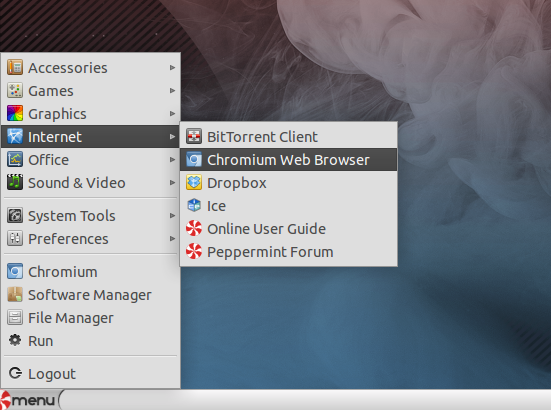Click the empty taskbar panel area
Viewport: 551px width, 410px height.
tap(306, 400)
